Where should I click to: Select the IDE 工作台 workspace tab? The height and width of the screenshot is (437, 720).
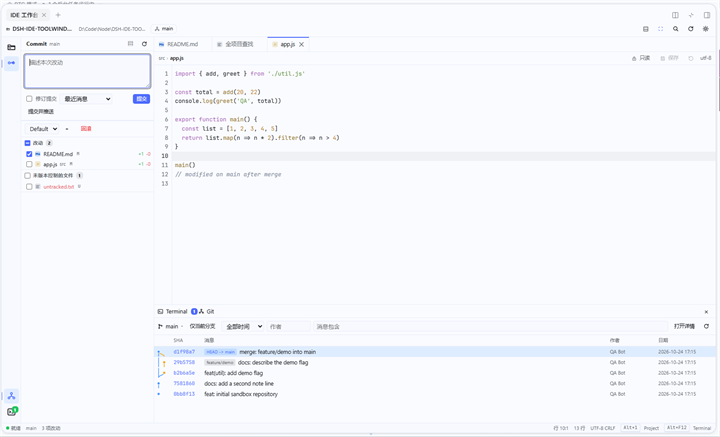24,15
